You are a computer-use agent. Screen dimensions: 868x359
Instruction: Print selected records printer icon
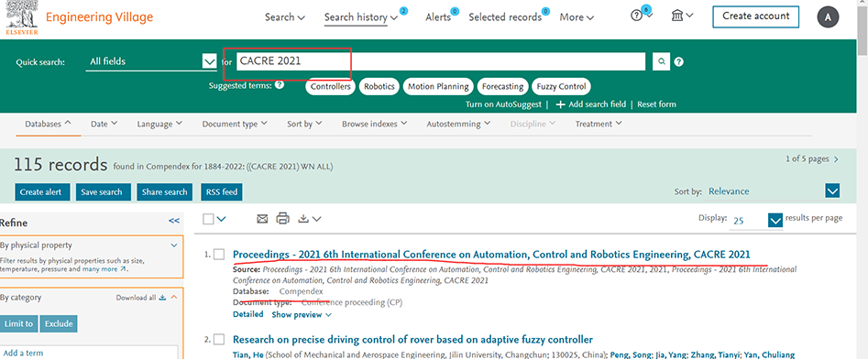283,219
